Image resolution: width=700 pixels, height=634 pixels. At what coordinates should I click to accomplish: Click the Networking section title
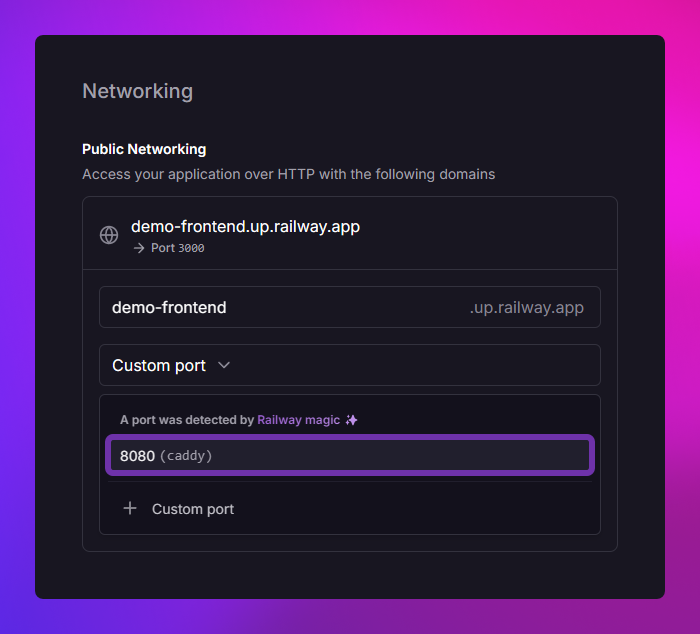pos(138,91)
